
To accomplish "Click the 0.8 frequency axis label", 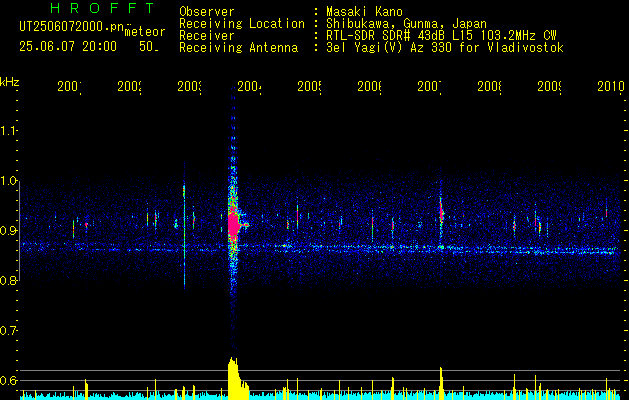I will (9, 280).
